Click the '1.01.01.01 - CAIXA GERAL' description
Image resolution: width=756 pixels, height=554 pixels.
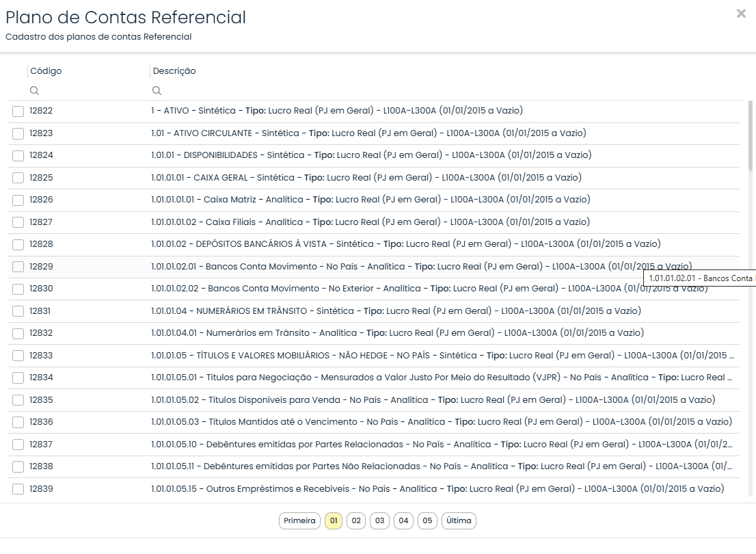(366, 178)
